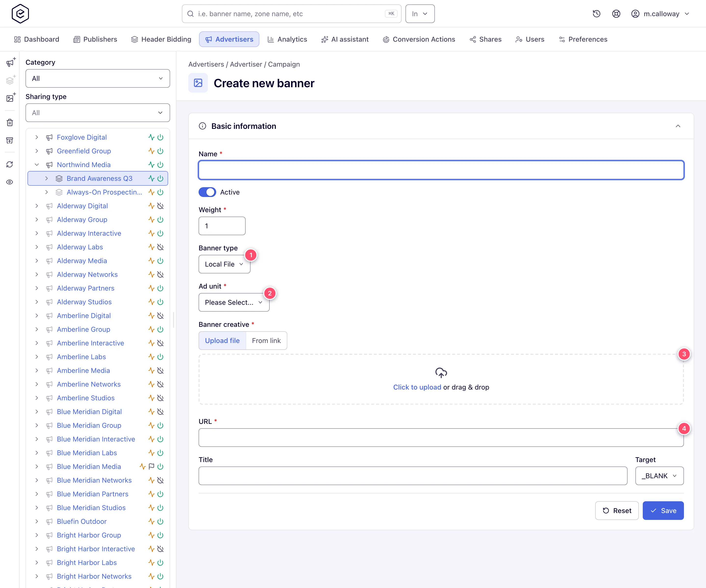The width and height of the screenshot is (706, 588).
Task: Click the flag icon on Blue Meridian Media
Action: (151, 466)
